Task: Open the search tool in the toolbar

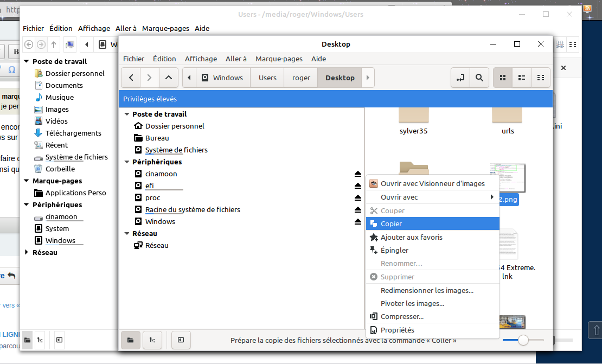Action: [479, 78]
